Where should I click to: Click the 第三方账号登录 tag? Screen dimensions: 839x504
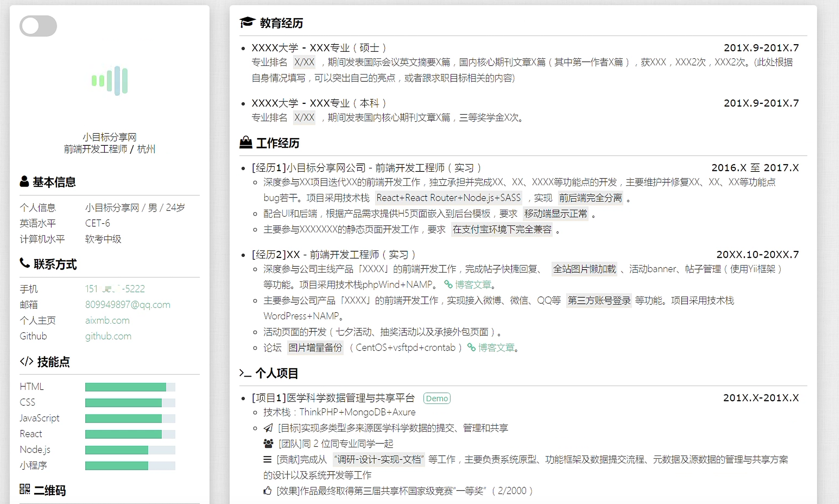click(x=599, y=300)
